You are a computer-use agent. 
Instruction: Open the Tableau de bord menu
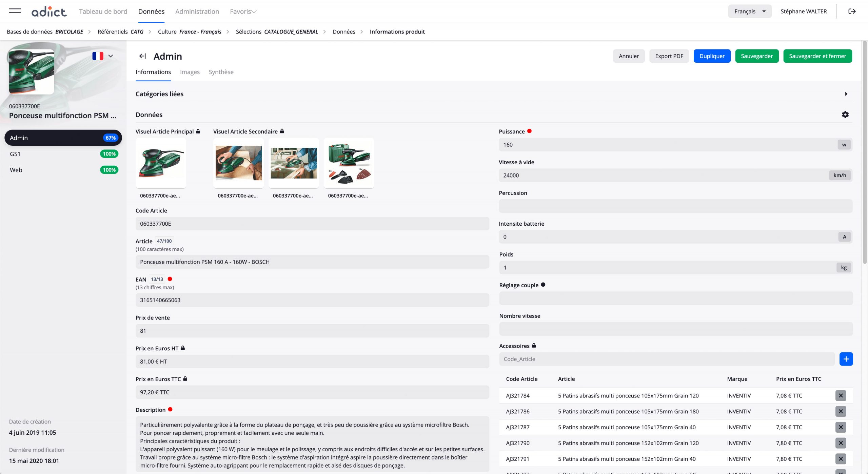tap(103, 12)
